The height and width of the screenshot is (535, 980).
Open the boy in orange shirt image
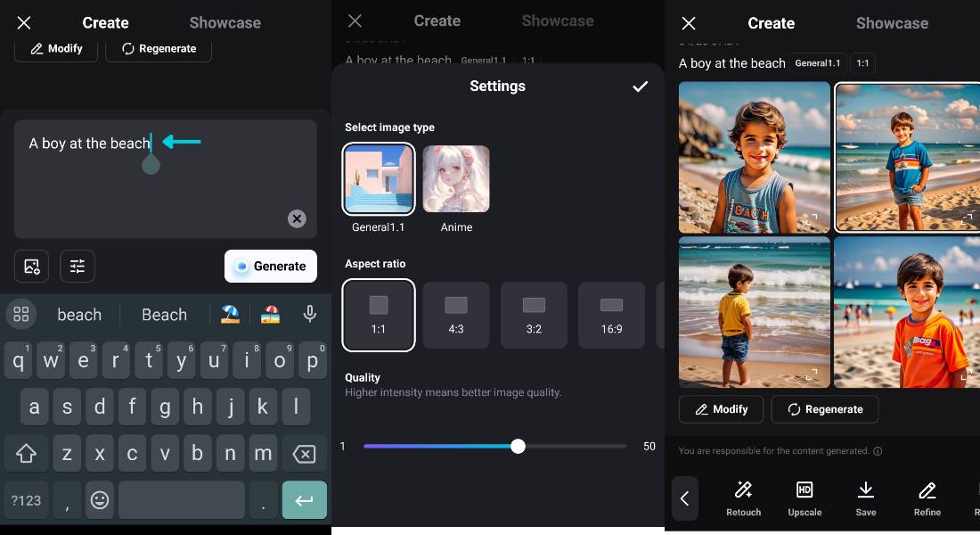(x=907, y=312)
